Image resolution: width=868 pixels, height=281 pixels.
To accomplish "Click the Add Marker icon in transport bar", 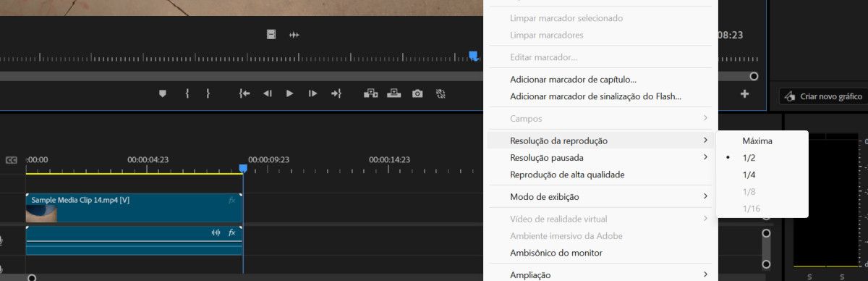I will pos(162,93).
